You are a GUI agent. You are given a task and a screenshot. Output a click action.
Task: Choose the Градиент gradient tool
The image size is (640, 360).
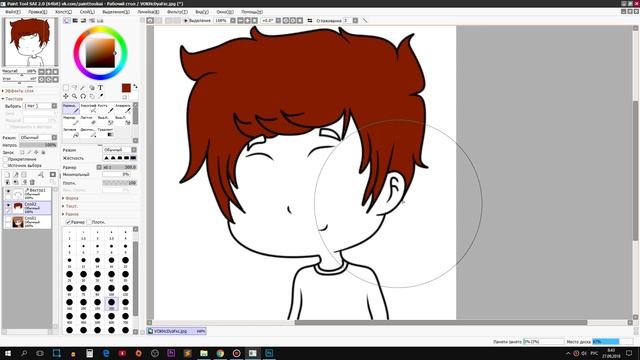coord(105,132)
